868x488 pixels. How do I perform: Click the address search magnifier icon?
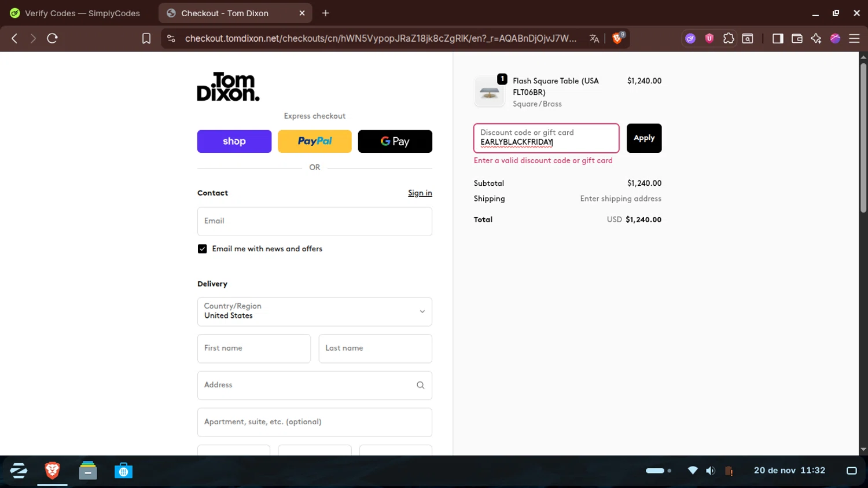[421, 386]
